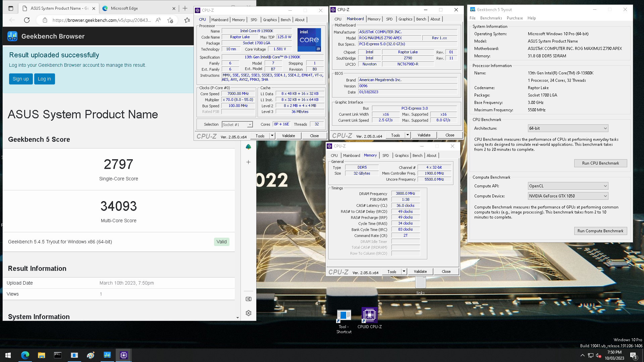Screen dimensions: 644x362
Task: Click the DRAM Frequency 3800.0 MHz value
Action: point(405,193)
